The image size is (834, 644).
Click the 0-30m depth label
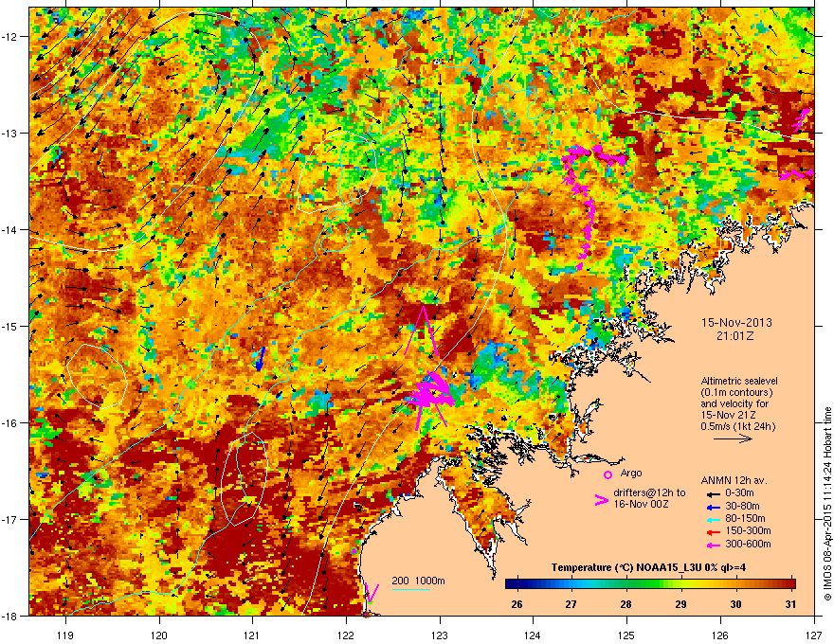(x=739, y=493)
